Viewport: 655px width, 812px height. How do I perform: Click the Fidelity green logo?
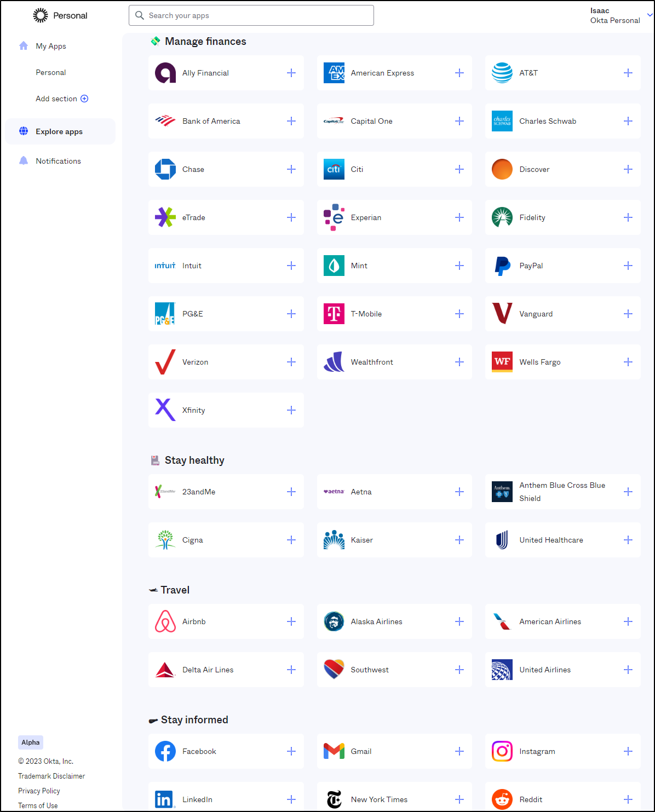pos(502,217)
